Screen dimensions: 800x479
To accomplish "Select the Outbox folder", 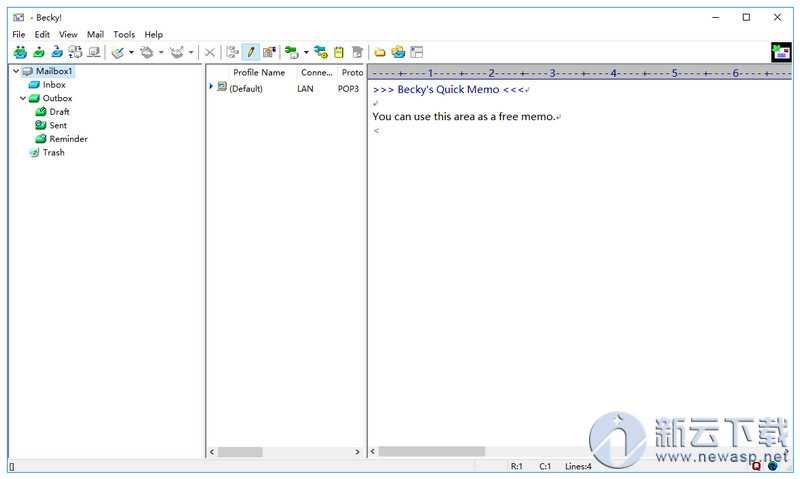I will (x=57, y=98).
